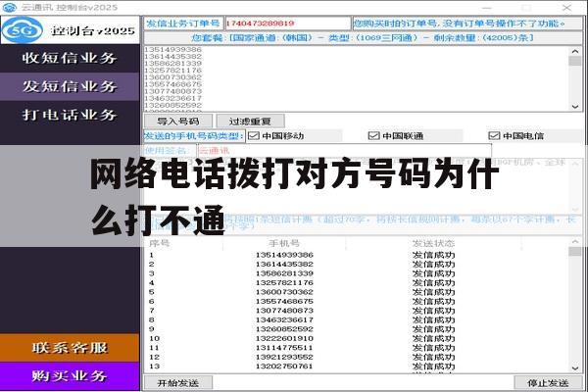Select table row with 13202750761
Screen dimensions: 588x392
[357, 367]
